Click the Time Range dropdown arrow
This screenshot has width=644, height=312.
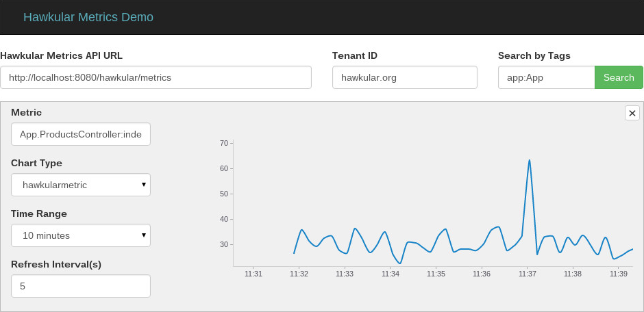[144, 235]
